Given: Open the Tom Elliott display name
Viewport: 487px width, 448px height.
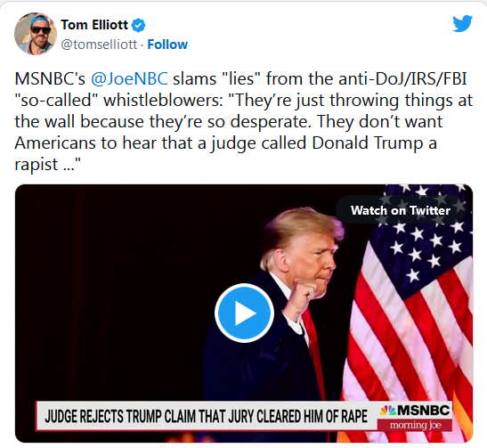Looking at the screenshot, I should pyautogui.click(x=94, y=25).
